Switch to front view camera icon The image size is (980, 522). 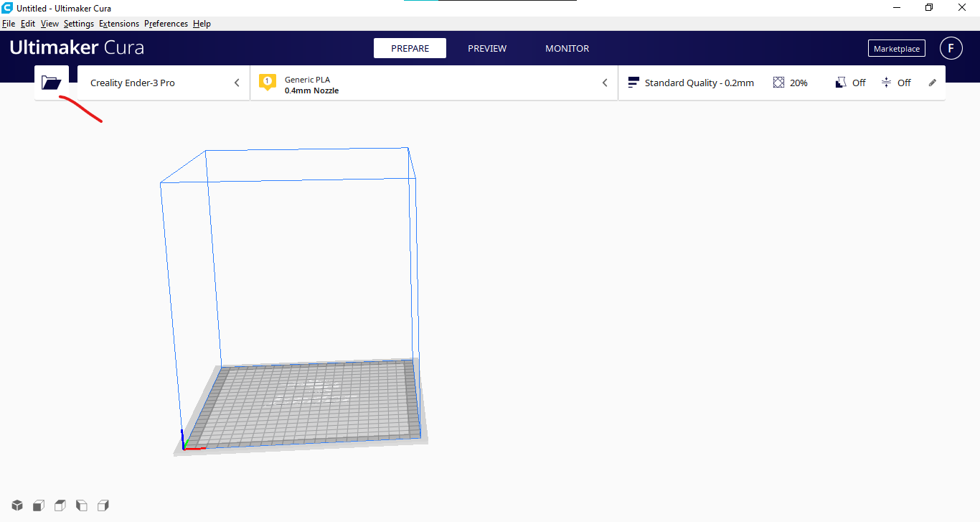39,505
